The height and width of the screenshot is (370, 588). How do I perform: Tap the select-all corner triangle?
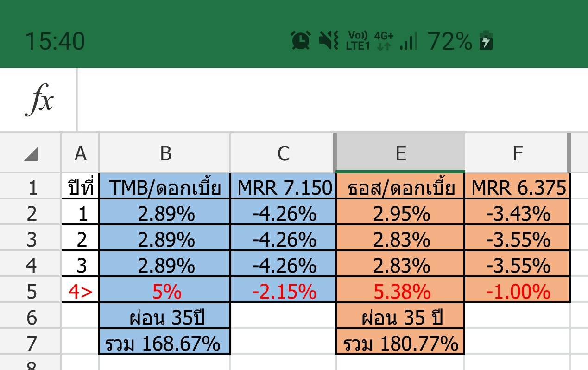click(x=31, y=153)
